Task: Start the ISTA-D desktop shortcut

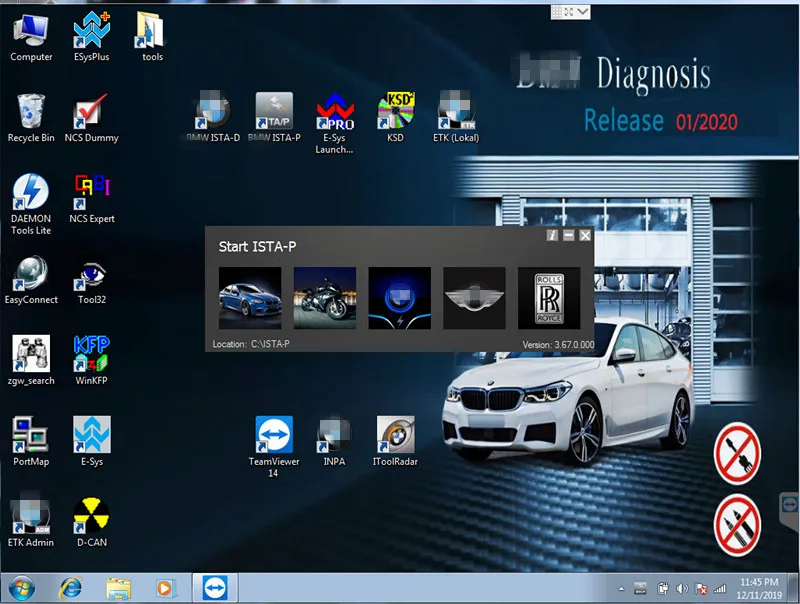Action: coord(213,117)
